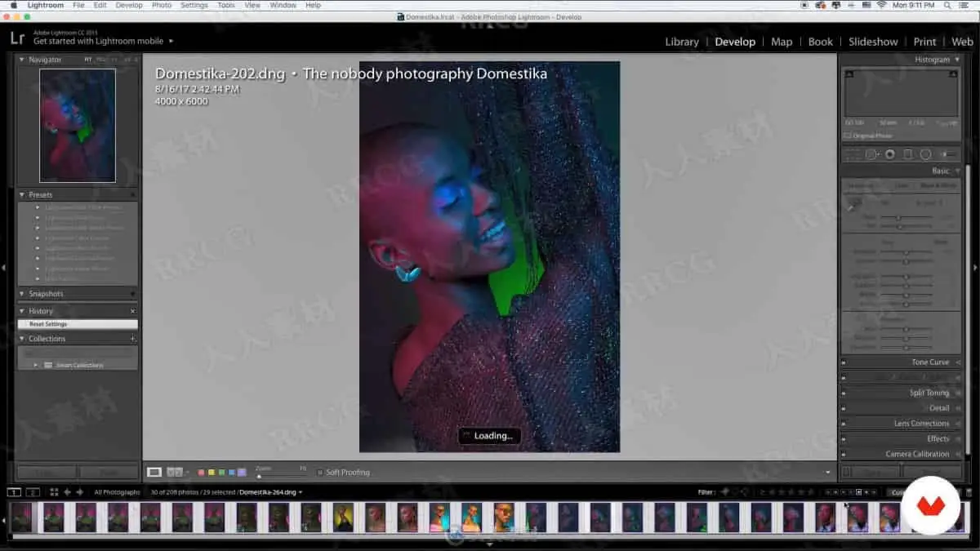Apply the blue color label
Screen dimensions: 980x551
[x=232, y=473]
